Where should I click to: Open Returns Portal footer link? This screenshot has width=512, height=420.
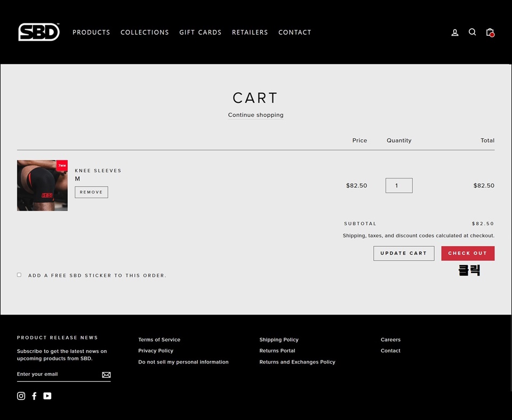[277, 351]
